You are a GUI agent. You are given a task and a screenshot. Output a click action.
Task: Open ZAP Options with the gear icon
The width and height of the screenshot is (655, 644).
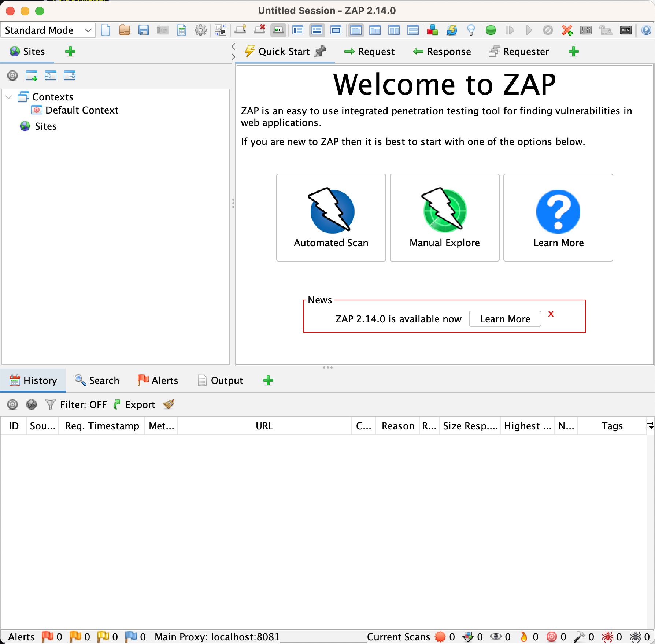pos(201,30)
